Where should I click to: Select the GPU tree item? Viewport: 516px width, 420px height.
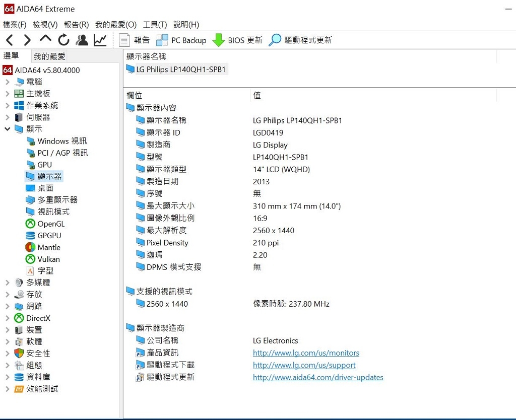[39, 165]
